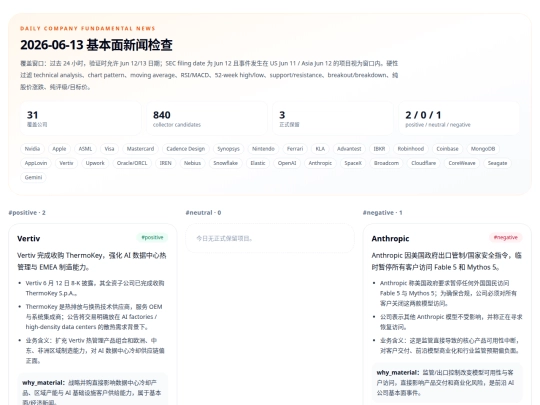Click the Elastic tag

[x=258, y=163]
